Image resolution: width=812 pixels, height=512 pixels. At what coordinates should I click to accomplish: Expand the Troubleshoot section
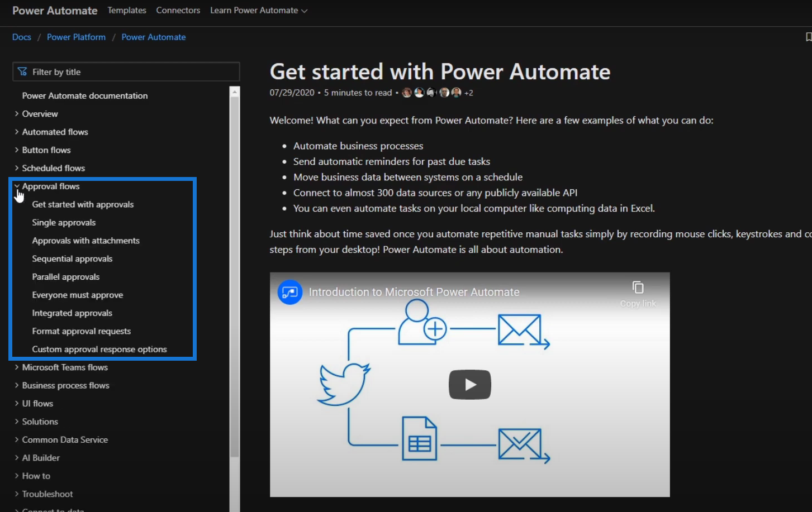[x=48, y=494]
